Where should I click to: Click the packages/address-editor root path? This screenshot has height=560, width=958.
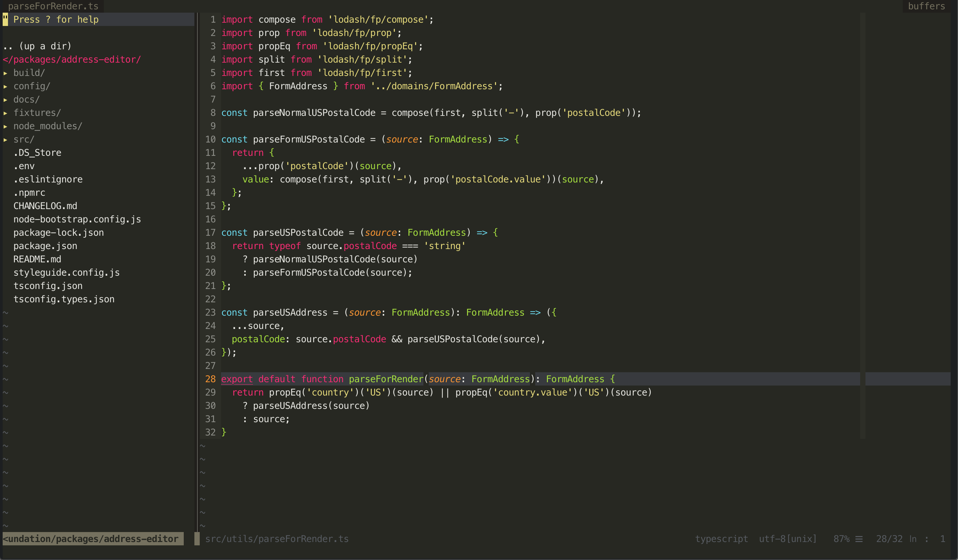(72, 60)
